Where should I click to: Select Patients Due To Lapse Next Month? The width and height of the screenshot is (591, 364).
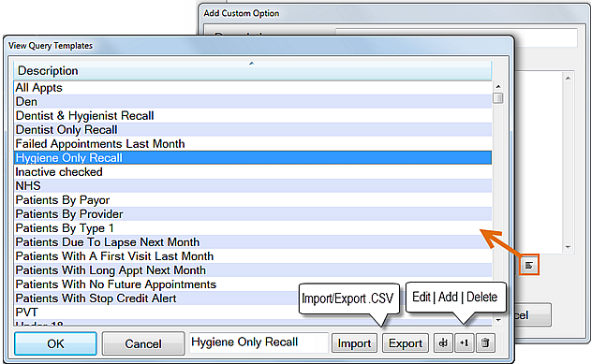[253, 242]
